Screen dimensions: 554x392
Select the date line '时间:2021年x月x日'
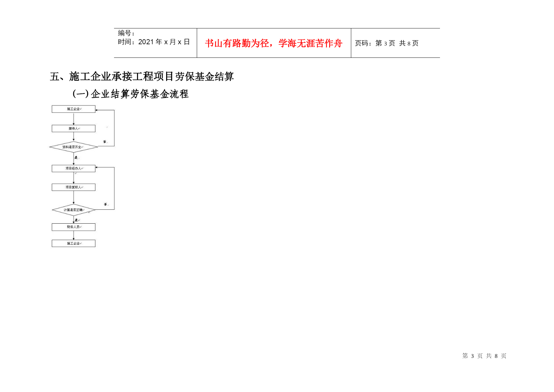pyautogui.click(x=154, y=42)
